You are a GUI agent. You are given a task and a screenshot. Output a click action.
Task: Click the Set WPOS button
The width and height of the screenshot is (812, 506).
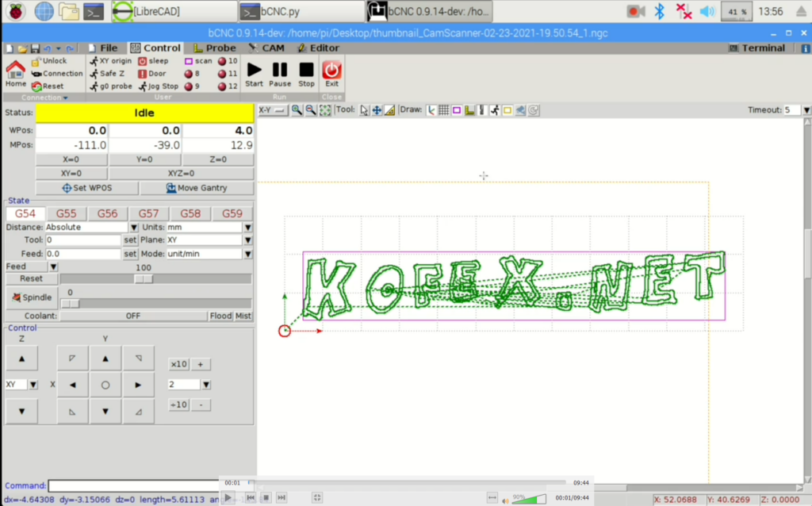[x=87, y=188]
